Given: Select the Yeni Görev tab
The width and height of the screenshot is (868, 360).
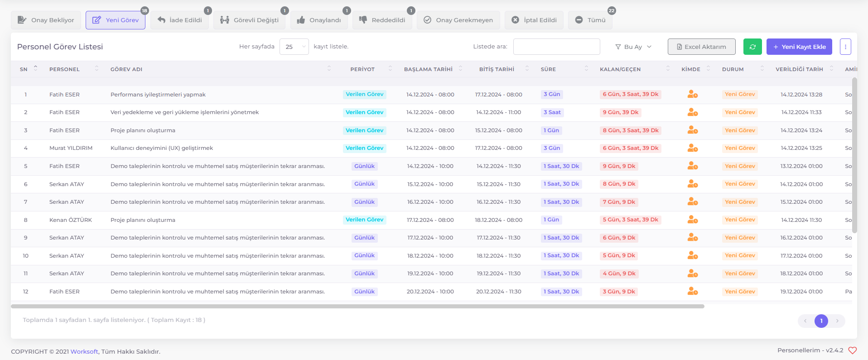Looking at the screenshot, I should click(x=116, y=20).
